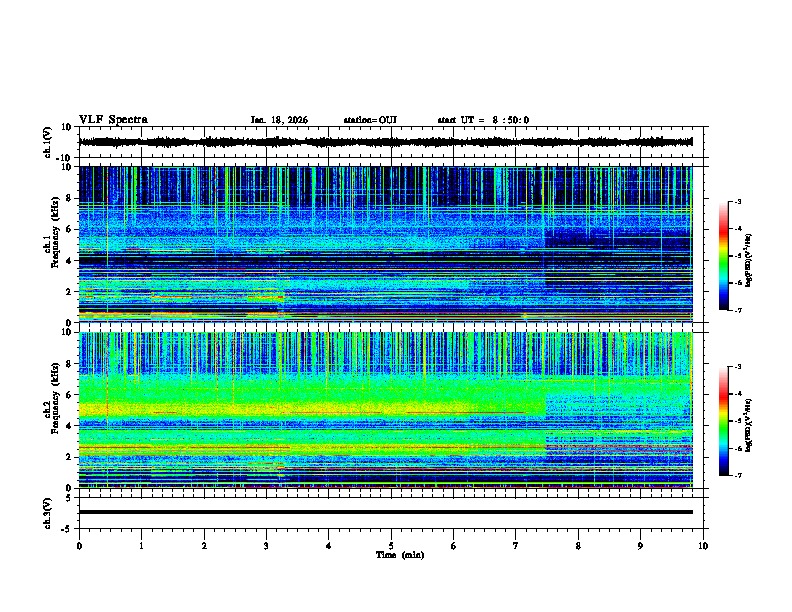Click the "ch.1(V)" axis label

[x=48, y=142]
